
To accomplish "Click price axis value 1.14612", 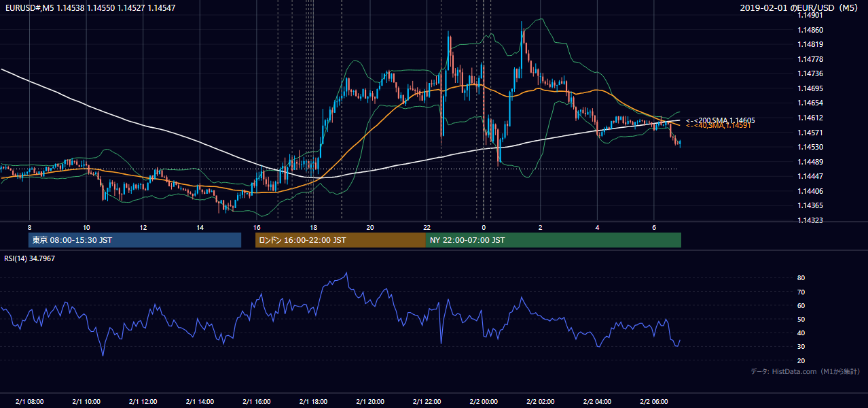I will tap(810, 118).
